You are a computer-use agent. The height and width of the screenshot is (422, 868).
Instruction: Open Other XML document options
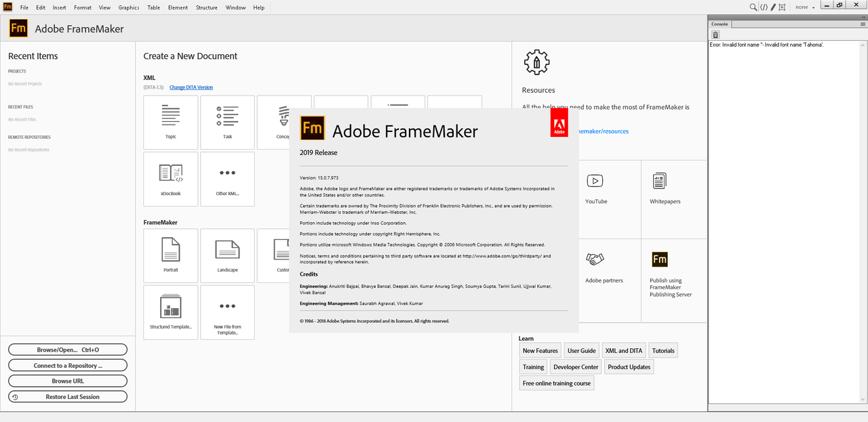[228, 179]
